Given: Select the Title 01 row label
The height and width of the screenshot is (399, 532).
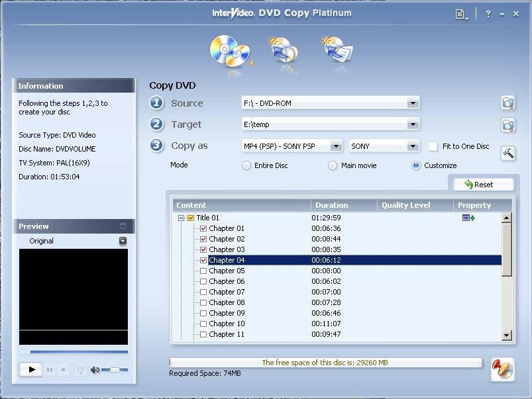Looking at the screenshot, I should (207, 218).
